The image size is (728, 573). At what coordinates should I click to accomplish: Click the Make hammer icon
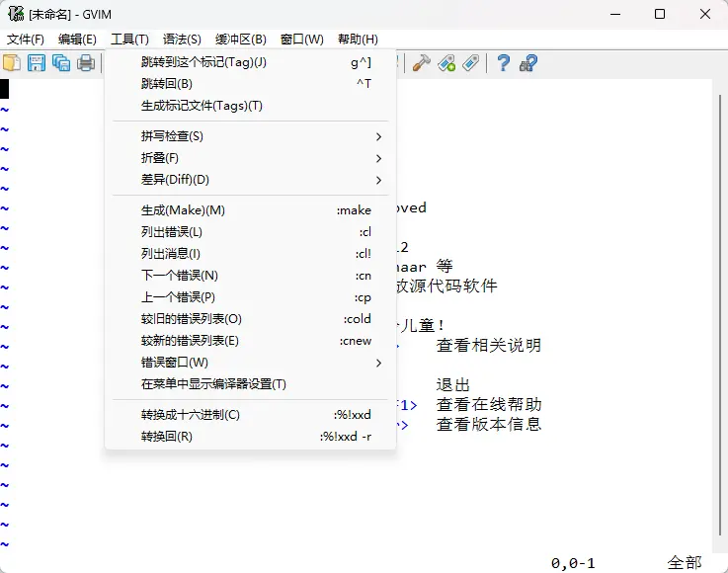tap(422, 62)
